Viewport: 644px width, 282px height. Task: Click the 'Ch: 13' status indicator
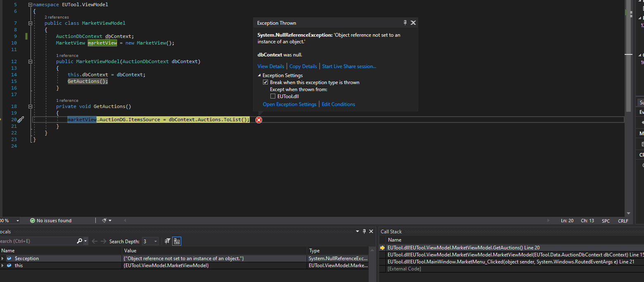[587, 221]
